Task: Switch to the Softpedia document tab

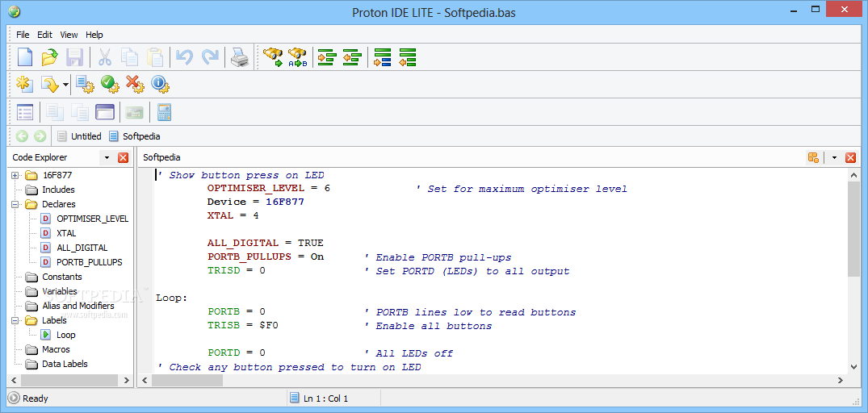Action: pos(135,136)
